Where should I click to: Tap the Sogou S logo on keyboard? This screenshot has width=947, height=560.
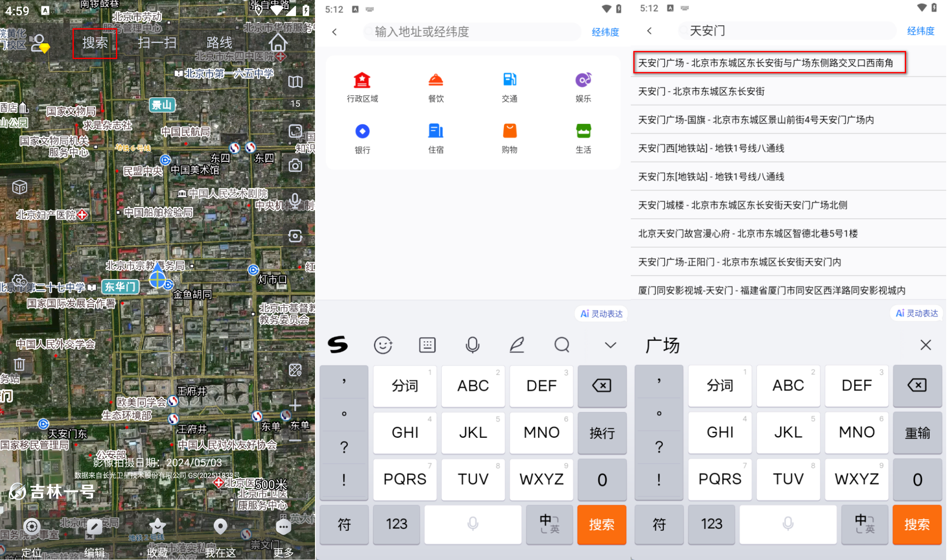click(338, 345)
